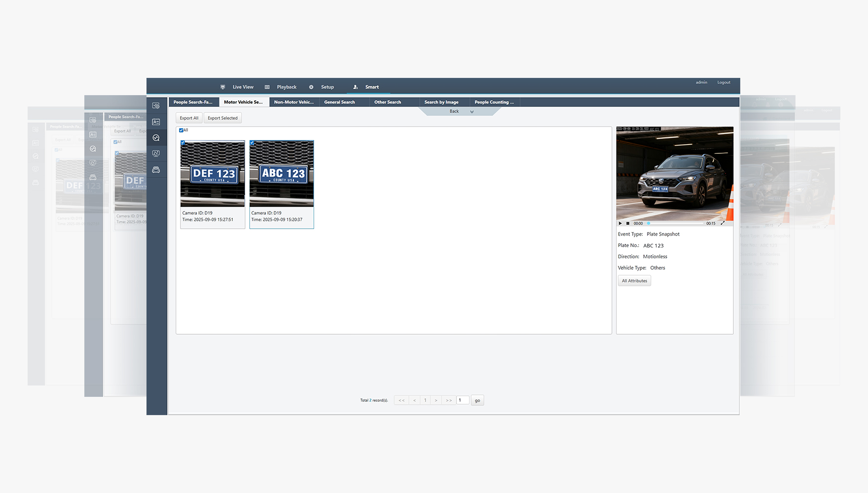Click the video progress seek bar
Image resolution: width=868 pixels, height=493 pixels.
675,223
